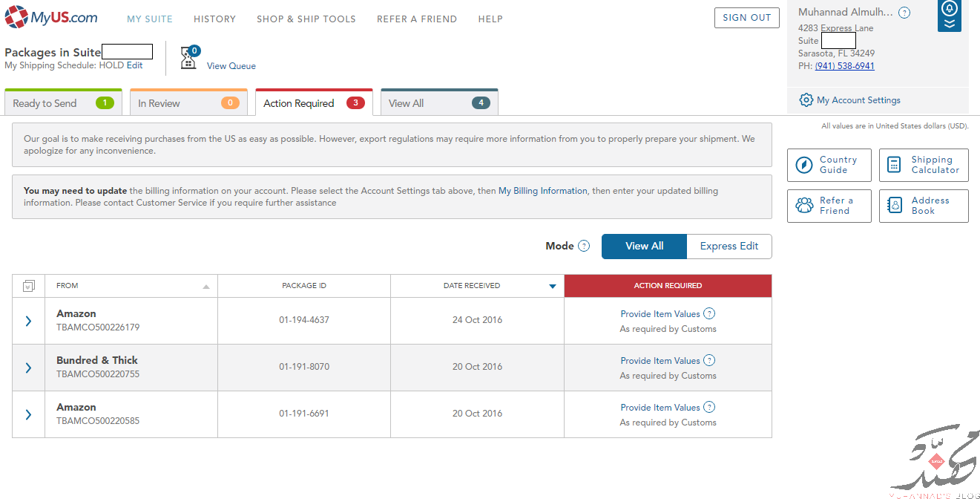Click the Refer a Friend people icon
Image resolution: width=980 pixels, height=499 pixels.
pyautogui.click(x=804, y=206)
